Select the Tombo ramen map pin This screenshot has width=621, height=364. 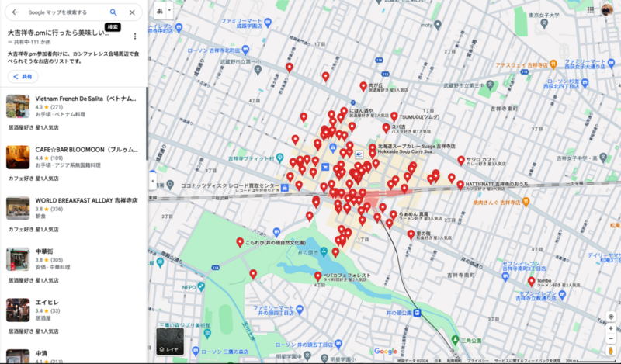532,282
